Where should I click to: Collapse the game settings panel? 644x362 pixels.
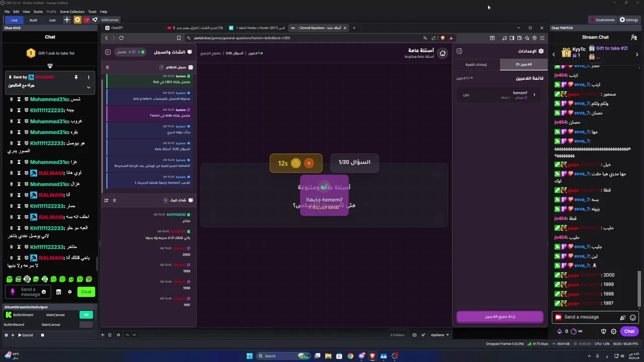tap(459, 51)
